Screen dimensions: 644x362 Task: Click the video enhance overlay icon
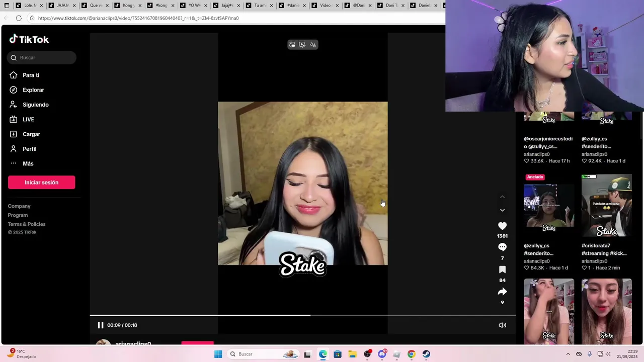[302, 45]
